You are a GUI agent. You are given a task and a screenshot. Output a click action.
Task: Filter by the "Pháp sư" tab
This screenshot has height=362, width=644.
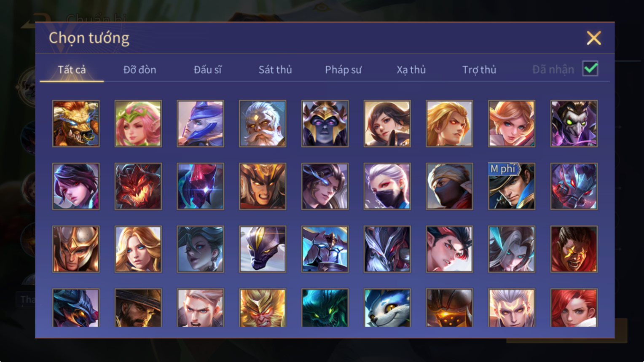[x=343, y=70]
